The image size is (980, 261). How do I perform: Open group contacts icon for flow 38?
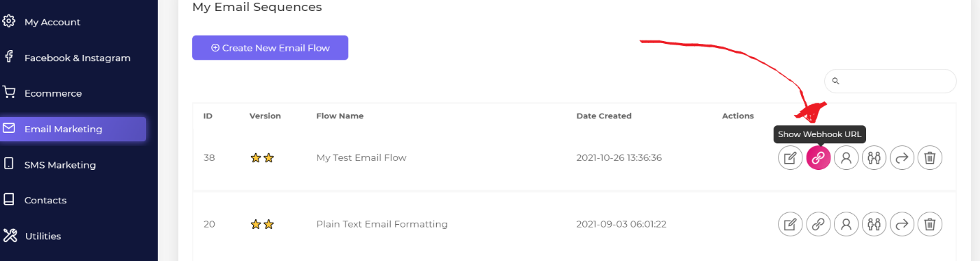[874, 158]
